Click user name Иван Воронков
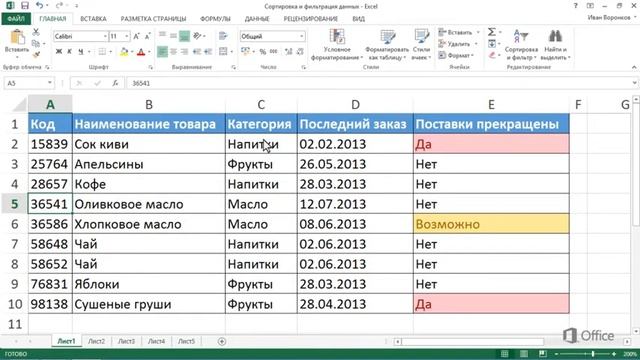 click(609, 18)
